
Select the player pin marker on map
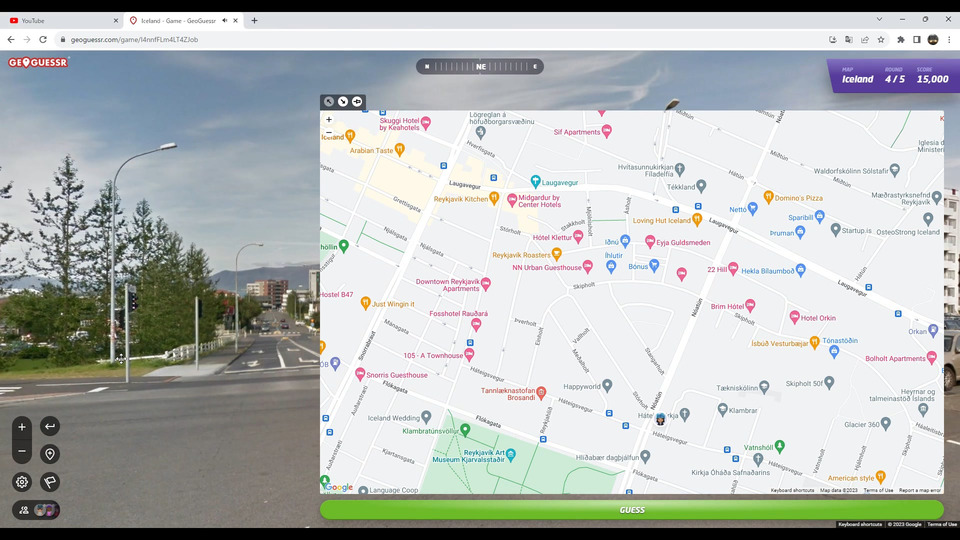click(660, 419)
